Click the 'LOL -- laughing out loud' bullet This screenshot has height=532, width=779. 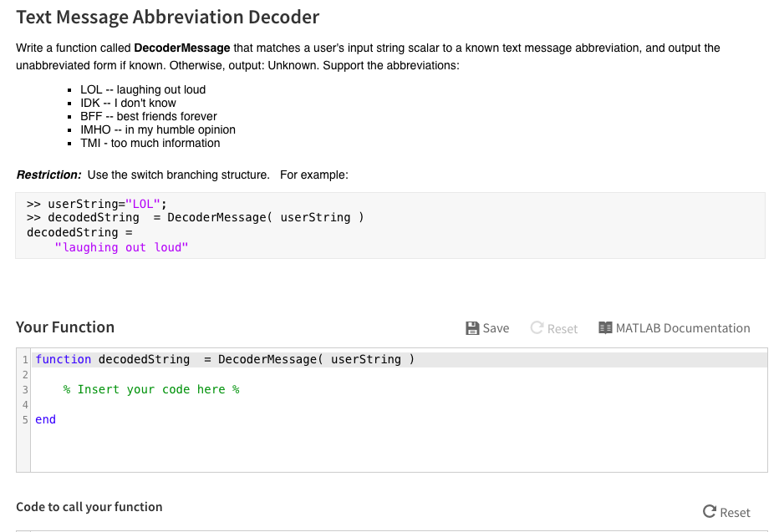(143, 90)
